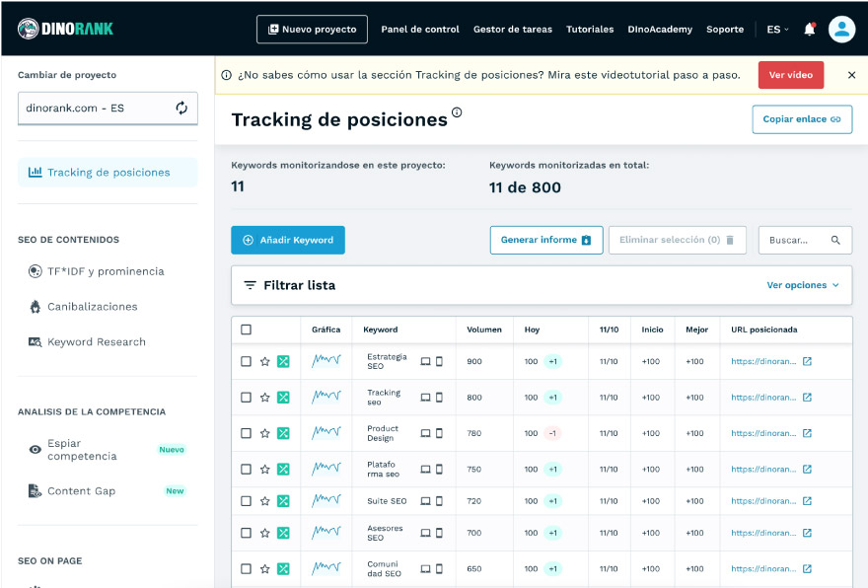868x588 pixels.
Task: Open Espiar competencia in sidebar
Action: (x=108, y=450)
